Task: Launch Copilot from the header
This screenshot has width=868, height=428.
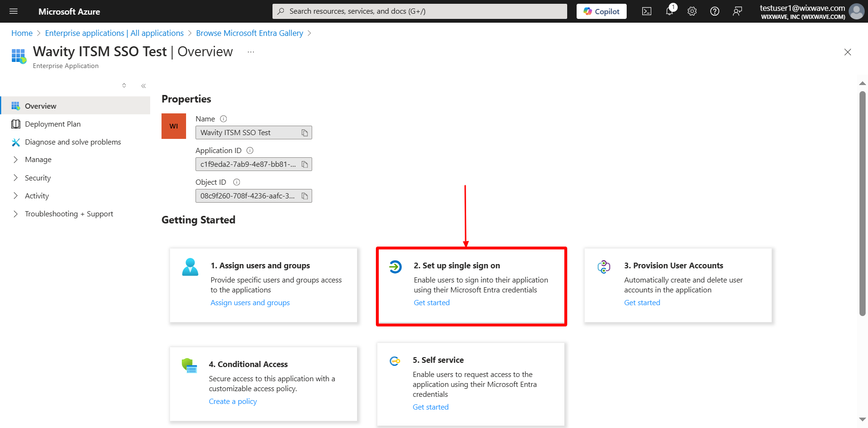Action: 602,11
